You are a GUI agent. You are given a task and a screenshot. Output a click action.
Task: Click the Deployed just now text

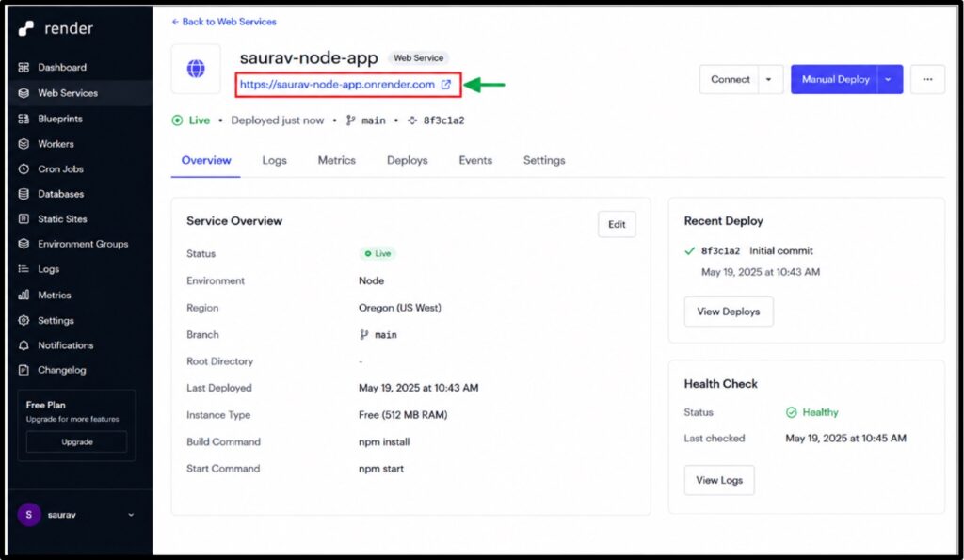[x=278, y=120]
